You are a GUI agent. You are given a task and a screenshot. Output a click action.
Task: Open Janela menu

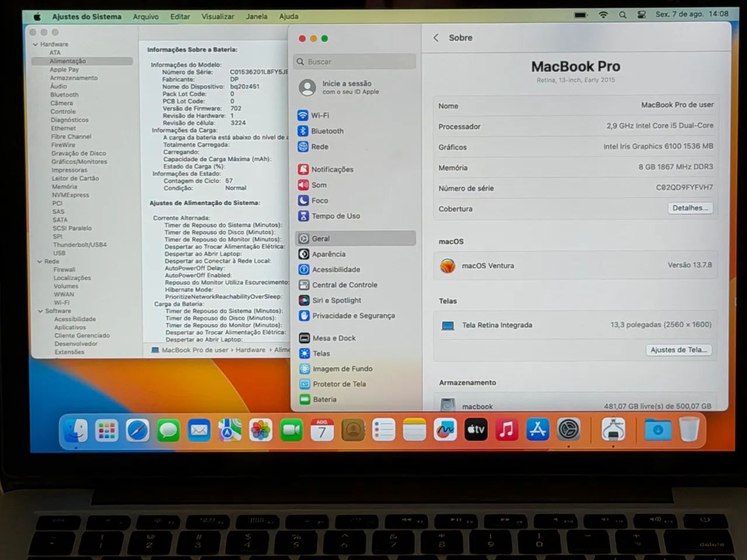(257, 16)
